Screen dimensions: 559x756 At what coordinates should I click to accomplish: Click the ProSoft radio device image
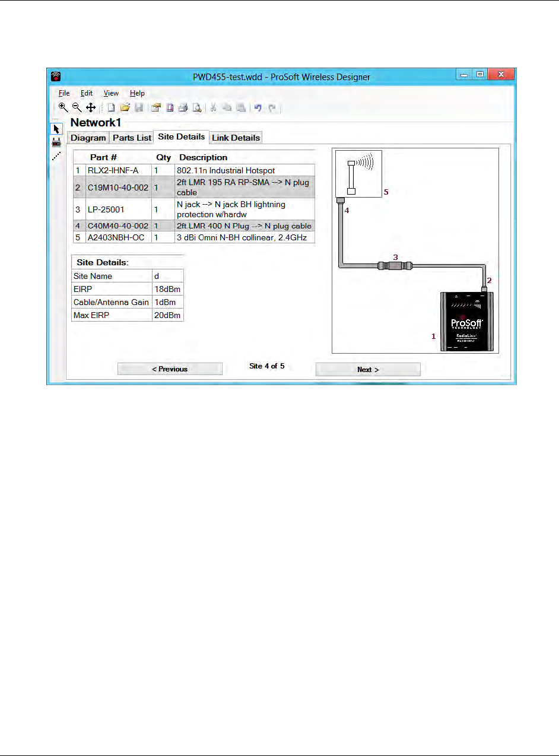pos(466,321)
